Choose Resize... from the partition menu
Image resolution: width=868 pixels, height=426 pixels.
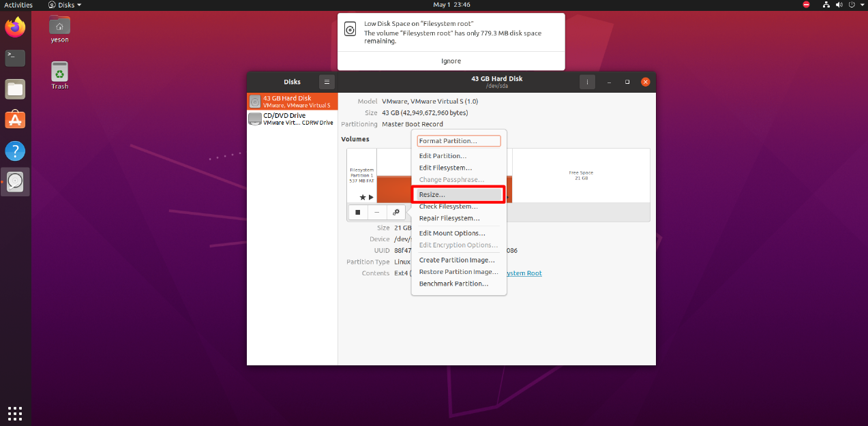click(x=458, y=195)
